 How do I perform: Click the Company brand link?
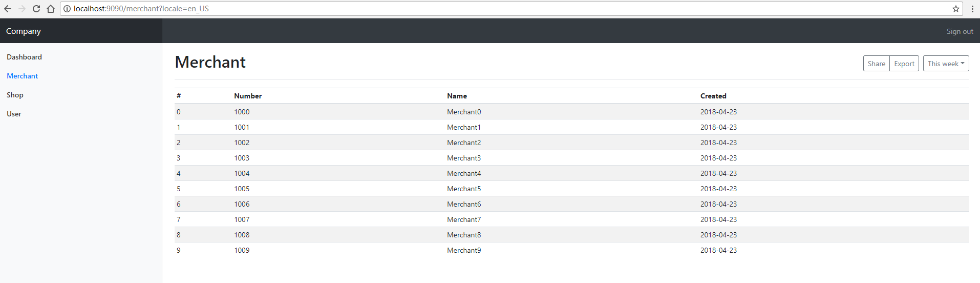(x=24, y=31)
